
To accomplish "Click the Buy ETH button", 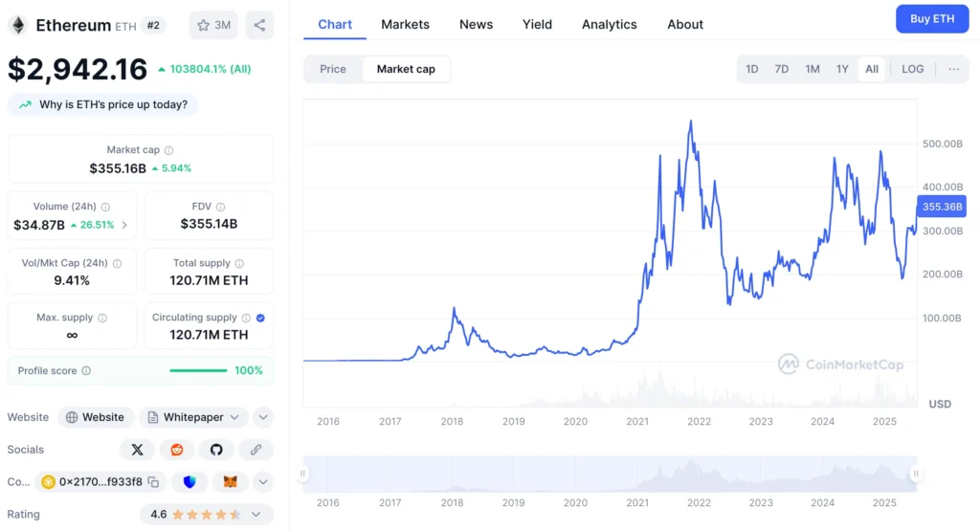I will pos(932,19).
